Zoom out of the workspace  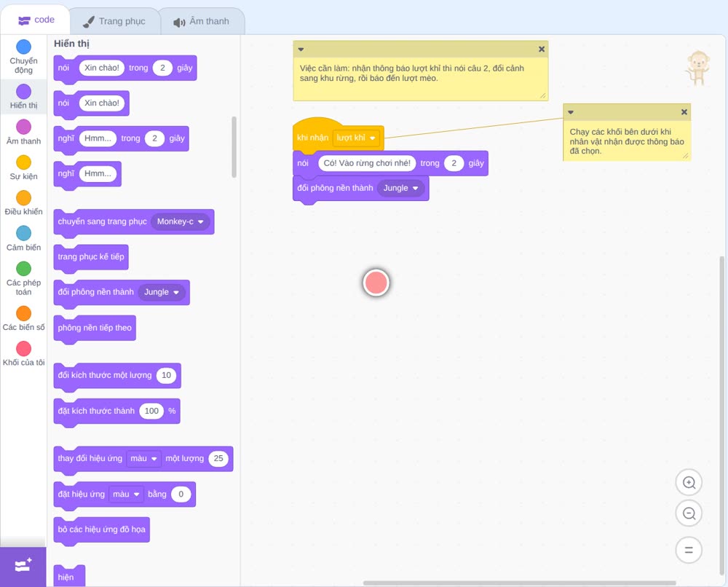click(x=689, y=513)
